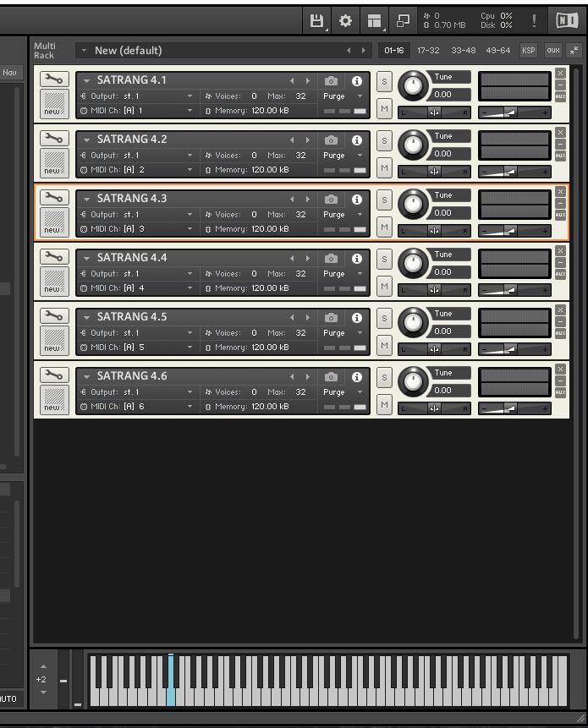Viewport: 588px width, 728px height.
Task: Mute the SATRANG 4.5 instrument
Action: [384, 346]
